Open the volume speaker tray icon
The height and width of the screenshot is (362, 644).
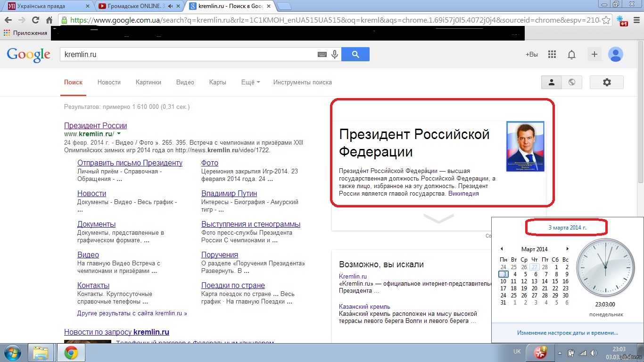point(593,353)
